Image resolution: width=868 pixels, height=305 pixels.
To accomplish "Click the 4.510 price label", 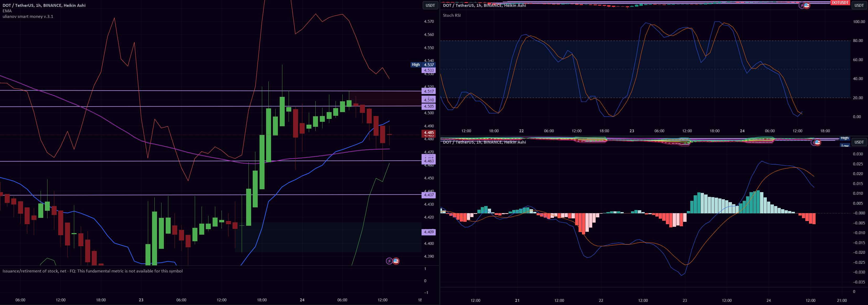I will (429, 99).
